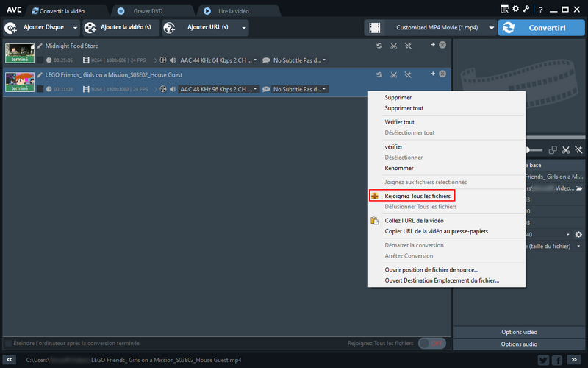The width and height of the screenshot is (588, 368).
Task: Expand the Ajouter Disque dropdown arrow
Action: pos(75,28)
